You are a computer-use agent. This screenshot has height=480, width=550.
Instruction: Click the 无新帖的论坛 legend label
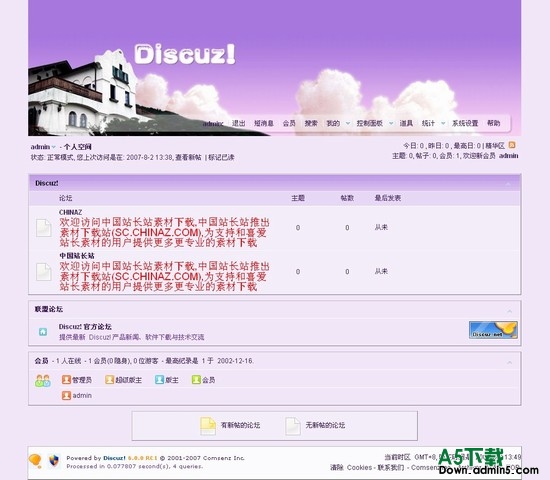[325, 425]
